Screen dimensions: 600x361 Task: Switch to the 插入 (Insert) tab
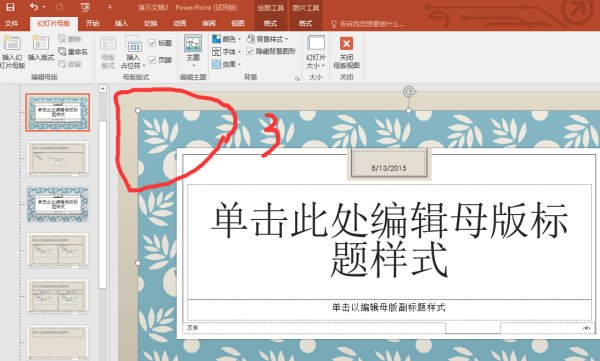tap(121, 23)
